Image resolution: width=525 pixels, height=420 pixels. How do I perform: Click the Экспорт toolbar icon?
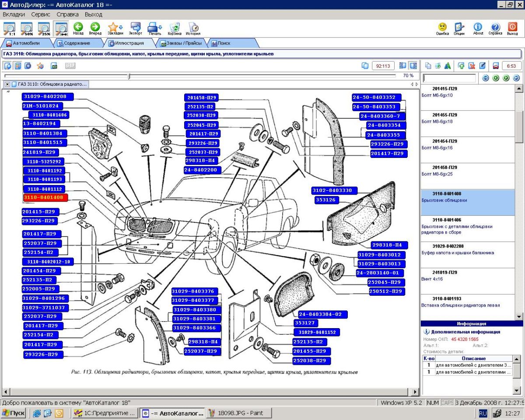(136, 28)
